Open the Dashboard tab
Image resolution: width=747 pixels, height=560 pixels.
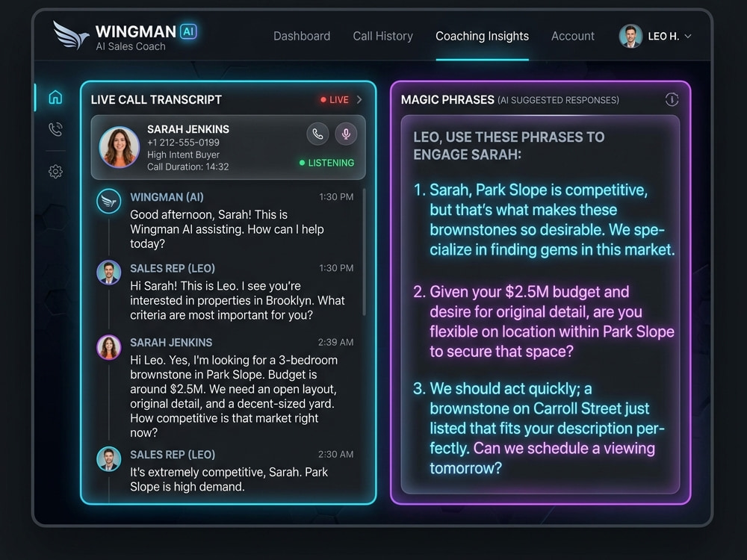pyautogui.click(x=302, y=36)
